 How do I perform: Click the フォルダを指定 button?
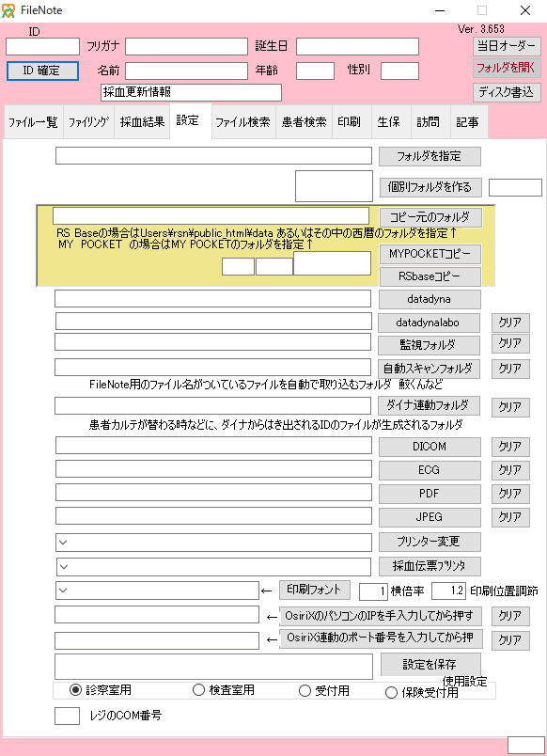tap(430, 156)
